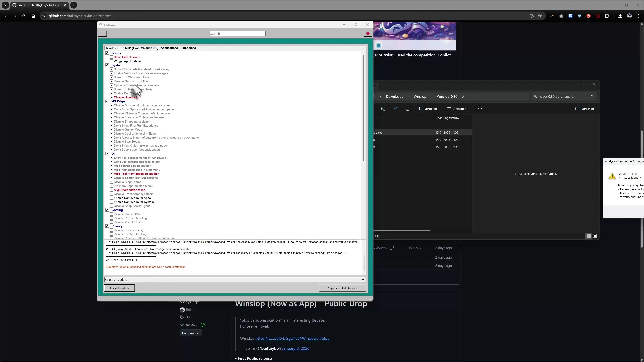The image size is (644, 362).
Task: Click the delete trash icon in Explorer toolbar
Action: click(407, 109)
